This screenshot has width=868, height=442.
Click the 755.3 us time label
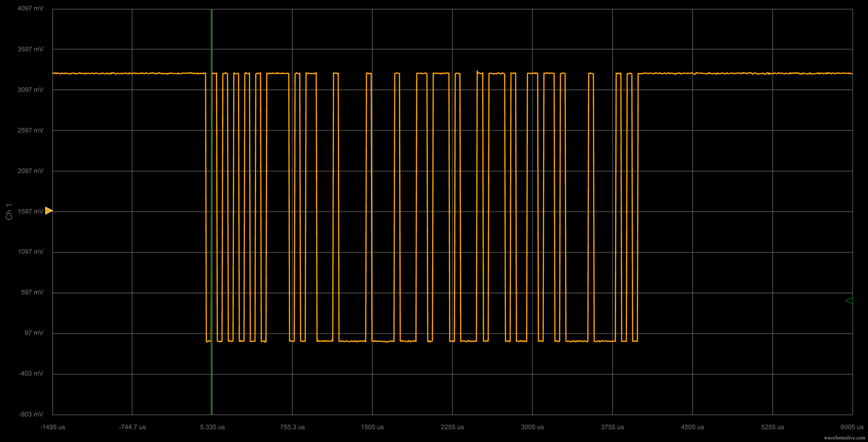(292, 427)
